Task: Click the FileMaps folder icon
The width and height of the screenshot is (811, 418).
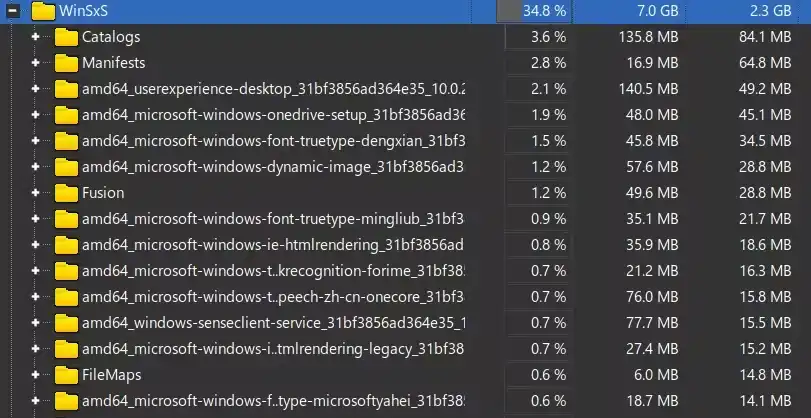Action: [66, 375]
